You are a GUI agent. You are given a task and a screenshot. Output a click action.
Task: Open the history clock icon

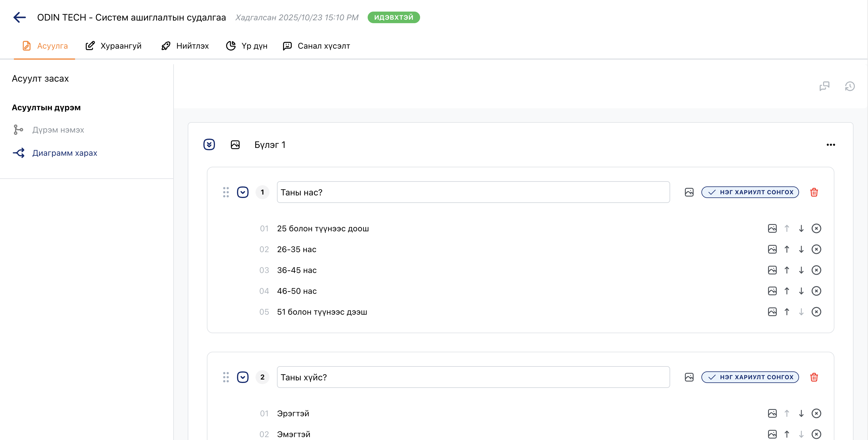point(850,87)
